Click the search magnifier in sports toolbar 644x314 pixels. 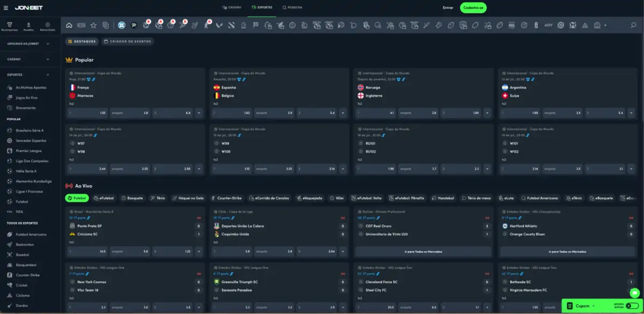pos(634,25)
